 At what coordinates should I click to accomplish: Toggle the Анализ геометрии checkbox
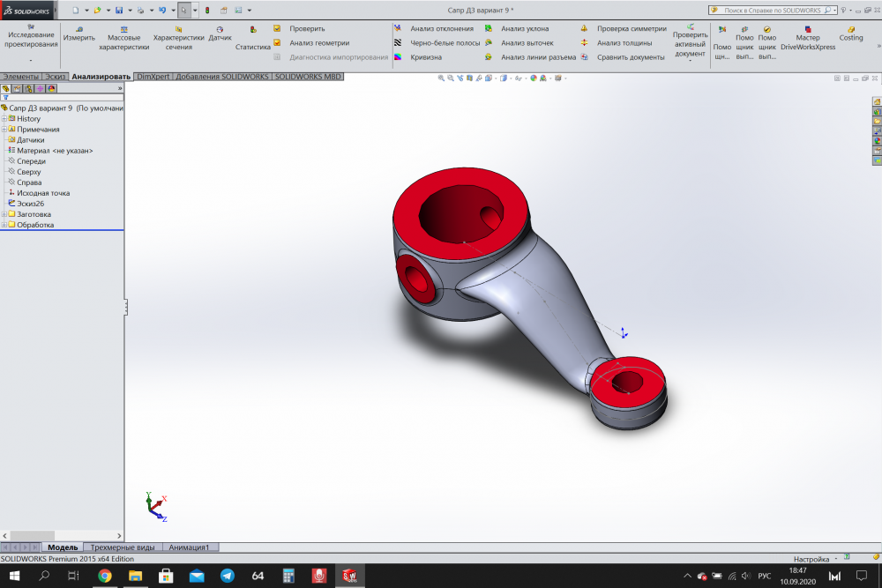tap(277, 42)
